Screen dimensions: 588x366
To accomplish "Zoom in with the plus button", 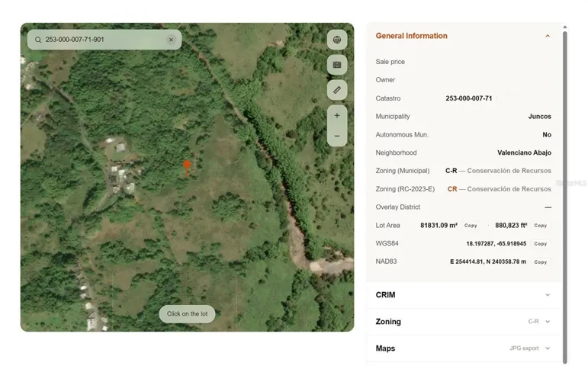I will click(x=337, y=115).
